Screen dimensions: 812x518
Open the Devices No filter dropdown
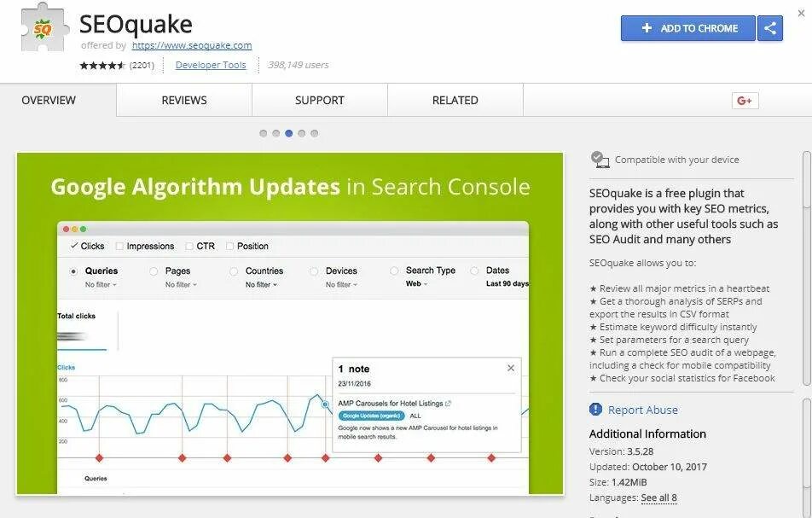coord(341,284)
